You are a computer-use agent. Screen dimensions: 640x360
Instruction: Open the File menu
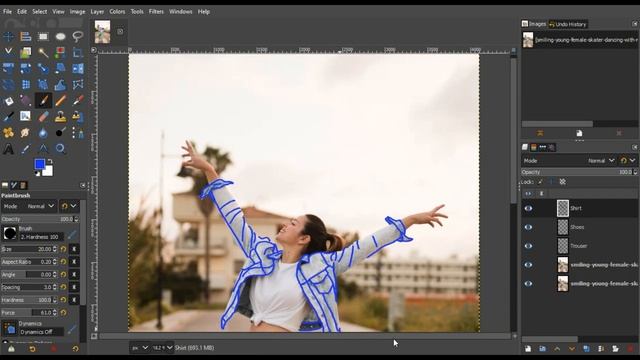[7, 12]
